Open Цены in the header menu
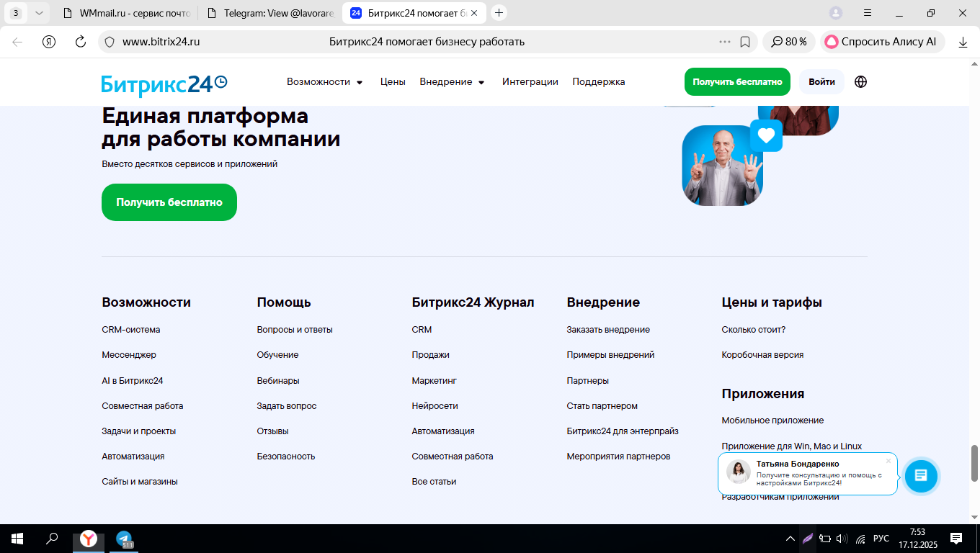Screen dimensions: 980x553 pyautogui.click(x=393, y=82)
